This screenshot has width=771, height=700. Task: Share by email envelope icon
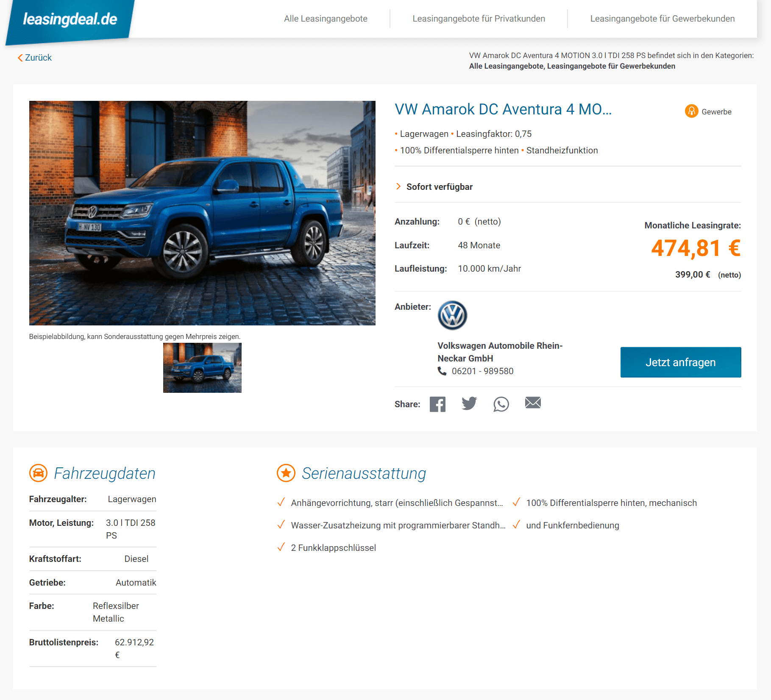coord(533,403)
